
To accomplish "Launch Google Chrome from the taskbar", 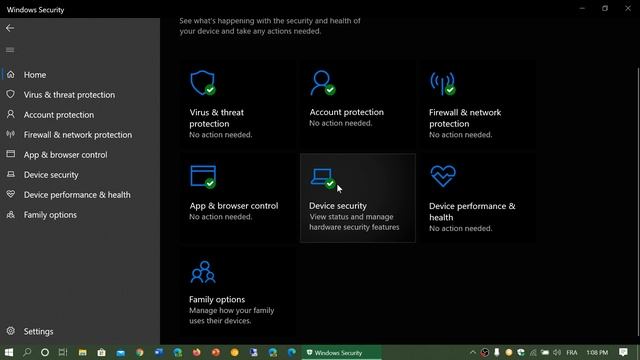I will (x=140, y=352).
